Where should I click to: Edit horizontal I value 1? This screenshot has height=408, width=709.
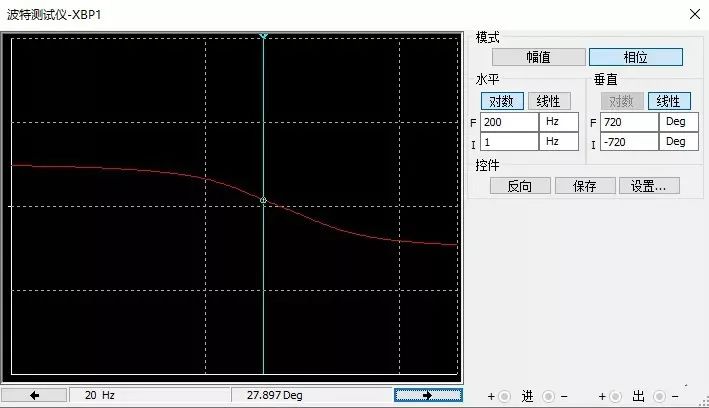click(509, 142)
